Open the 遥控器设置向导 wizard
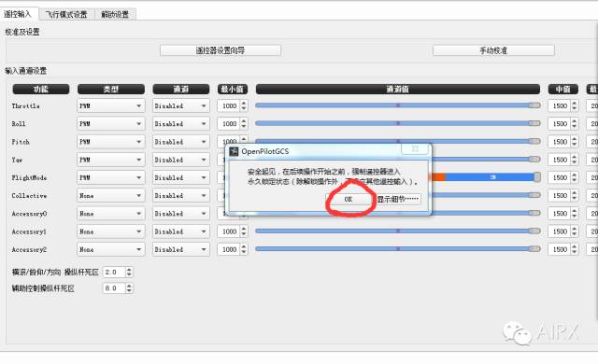 [x=221, y=50]
